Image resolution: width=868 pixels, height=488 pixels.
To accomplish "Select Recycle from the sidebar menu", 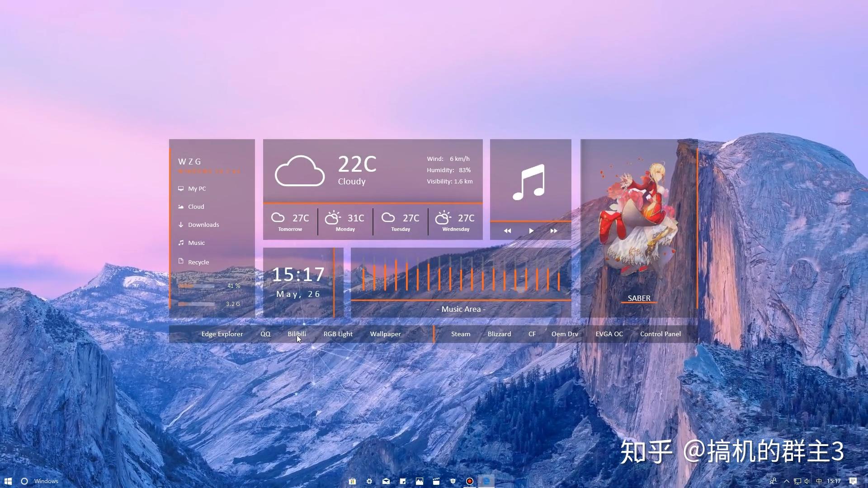I will 198,262.
